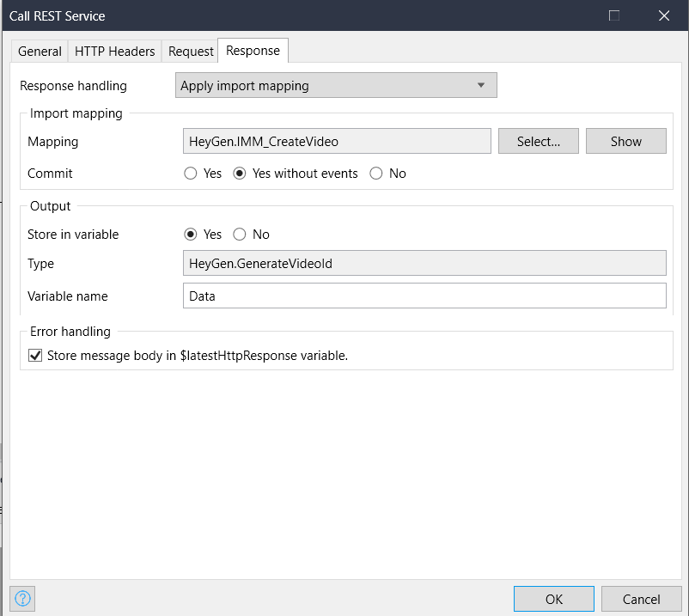Click the help question mark icon
689x616 pixels.
(x=23, y=598)
